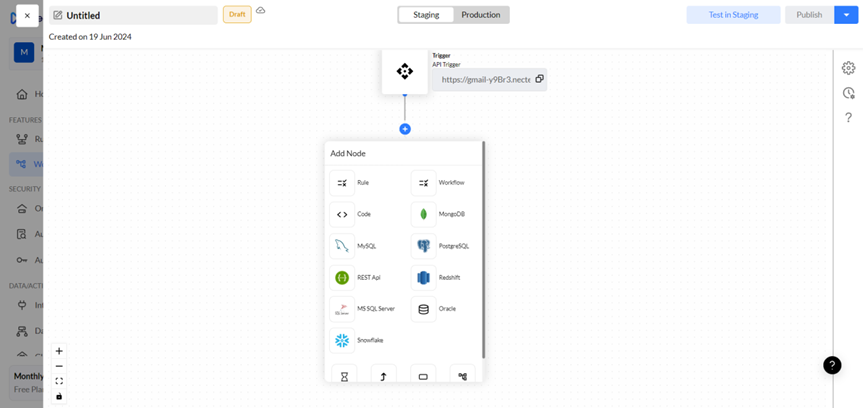Screen dimensions: 863x408
Task: Open the round black help chat button
Action: coord(832,365)
